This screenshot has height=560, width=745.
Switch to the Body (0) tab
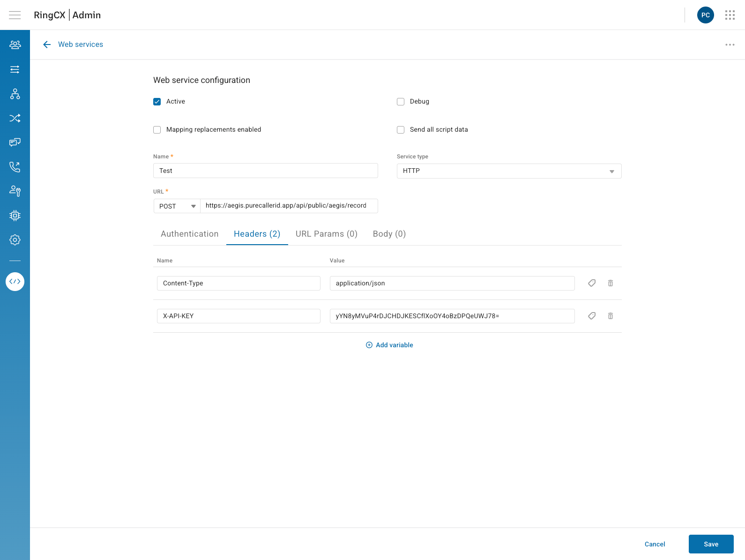[389, 234]
